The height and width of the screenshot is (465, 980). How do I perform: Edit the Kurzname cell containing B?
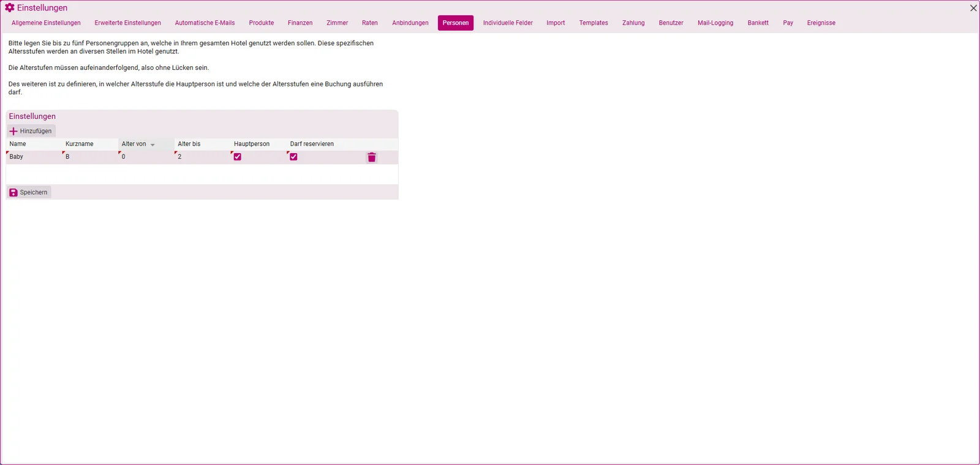click(x=90, y=157)
